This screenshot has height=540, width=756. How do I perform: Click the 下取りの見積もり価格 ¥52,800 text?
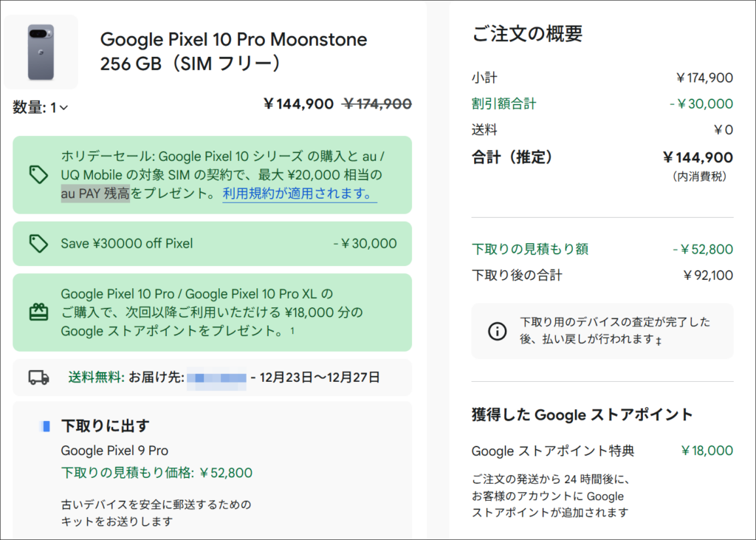pos(157,473)
